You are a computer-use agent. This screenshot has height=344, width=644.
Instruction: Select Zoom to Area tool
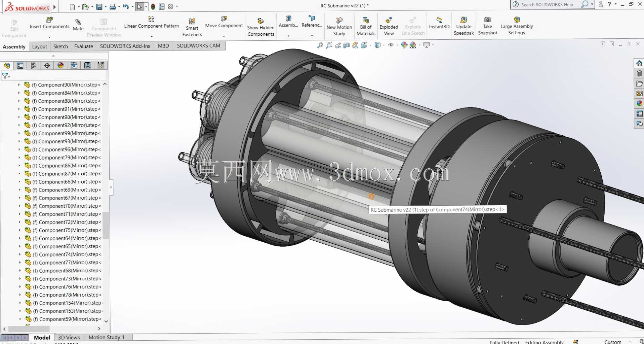[x=329, y=45]
